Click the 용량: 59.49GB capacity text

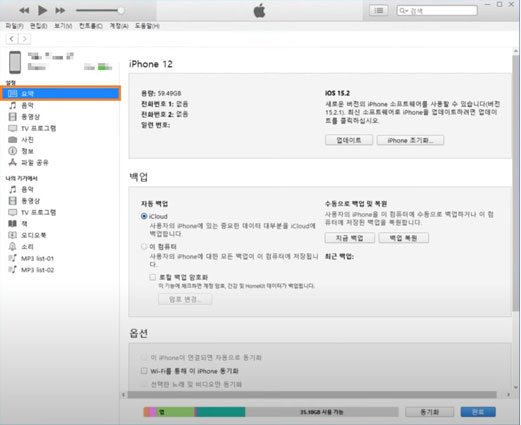click(161, 93)
